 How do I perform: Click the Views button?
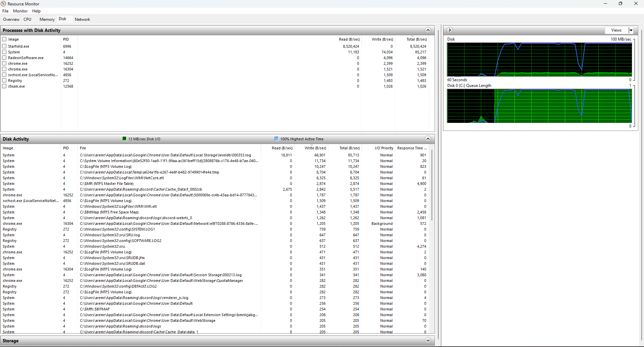(x=616, y=30)
